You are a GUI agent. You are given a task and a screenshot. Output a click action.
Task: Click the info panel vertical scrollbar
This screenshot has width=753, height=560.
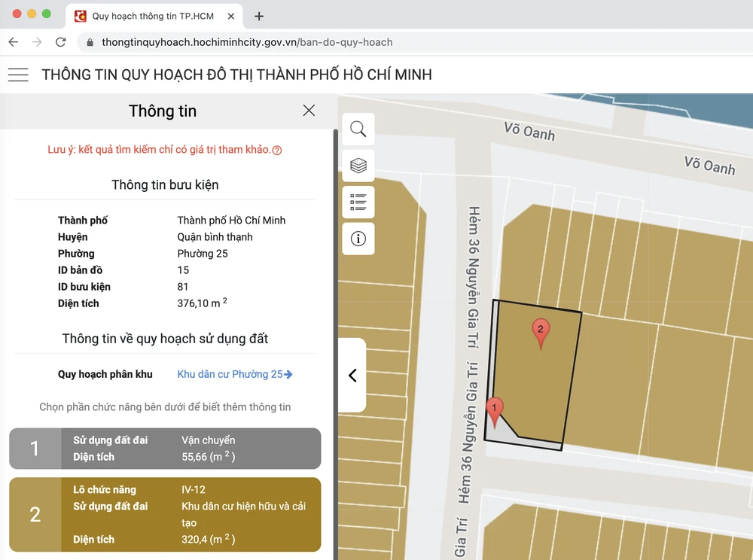(x=335, y=301)
